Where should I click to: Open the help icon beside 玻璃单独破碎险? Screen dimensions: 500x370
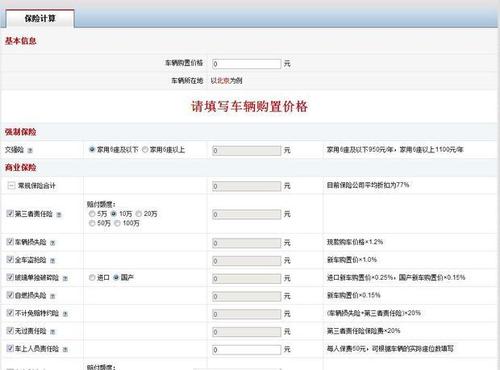(x=65, y=278)
